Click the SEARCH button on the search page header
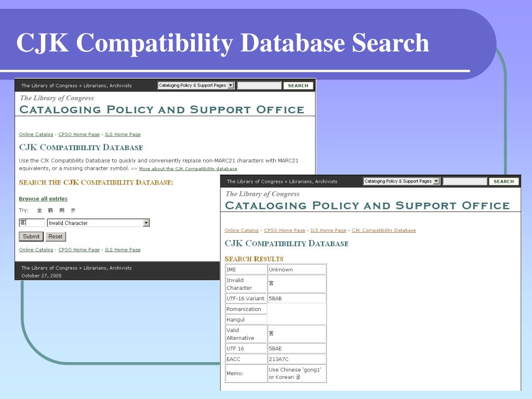The width and height of the screenshot is (532, 399). (x=298, y=86)
